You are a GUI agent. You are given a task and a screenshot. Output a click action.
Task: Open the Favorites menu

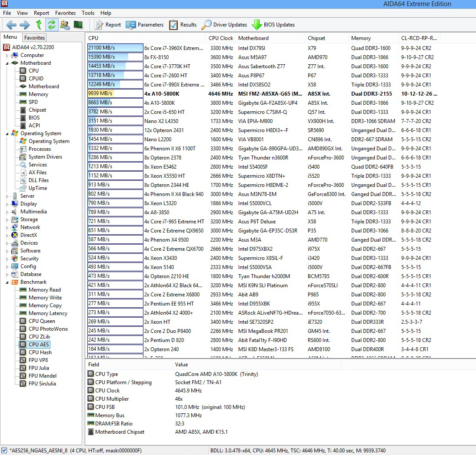65,13
